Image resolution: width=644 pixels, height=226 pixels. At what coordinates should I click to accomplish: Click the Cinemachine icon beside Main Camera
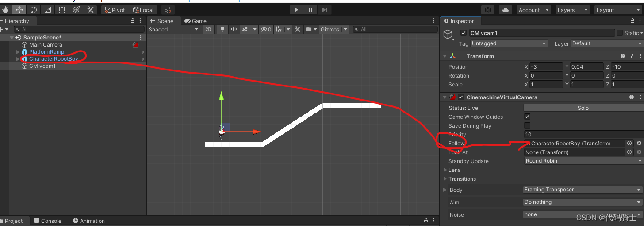(x=135, y=45)
